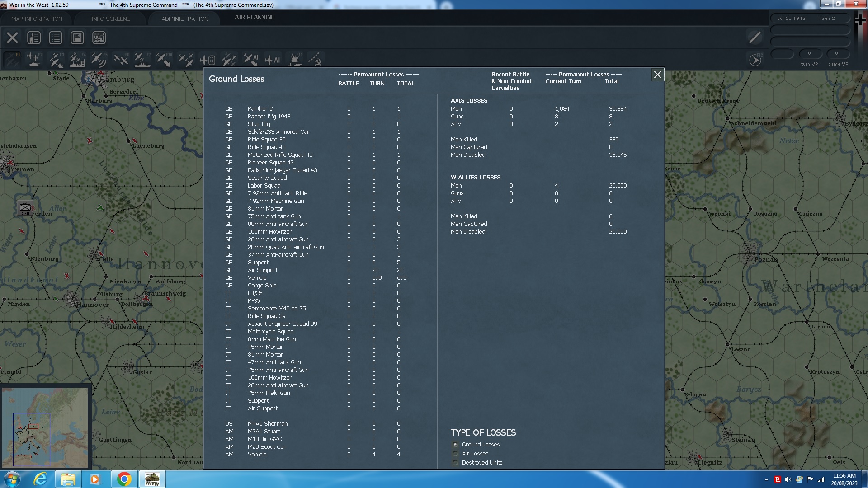Show Destroyed Units losses
Viewport: 868px width, 488px height.
coord(455,463)
